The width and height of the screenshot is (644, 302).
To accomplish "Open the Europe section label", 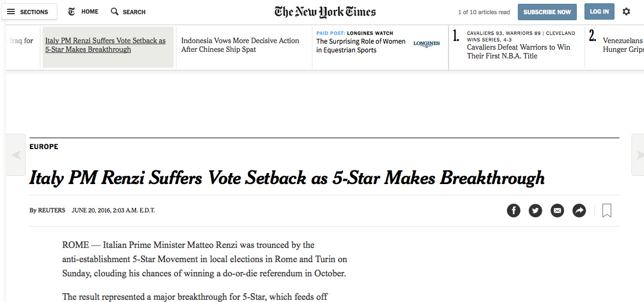I will pyautogui.click(x=44, y=146).
